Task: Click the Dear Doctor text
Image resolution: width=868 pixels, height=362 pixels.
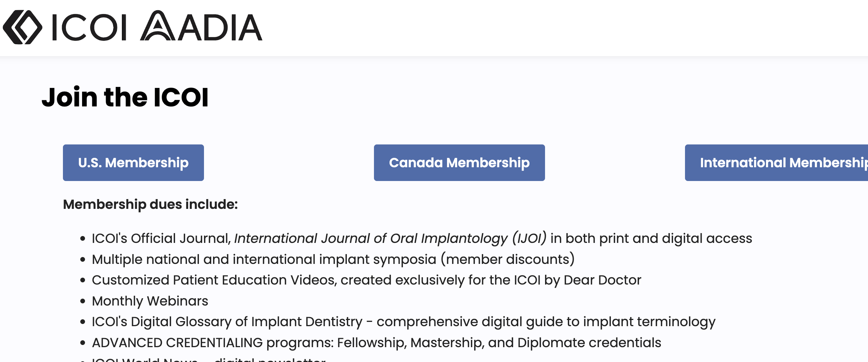Action: (602, 280)
